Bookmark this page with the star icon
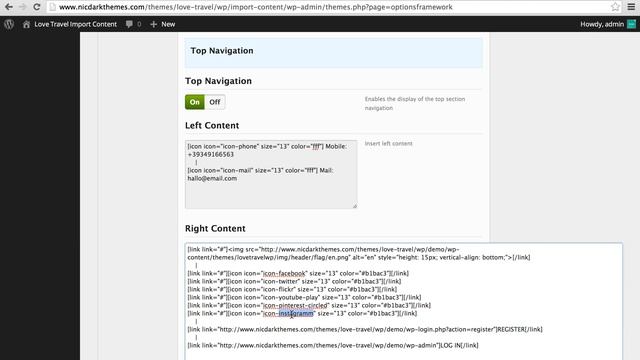The image size is (640, 360). (x=616, y=7)
